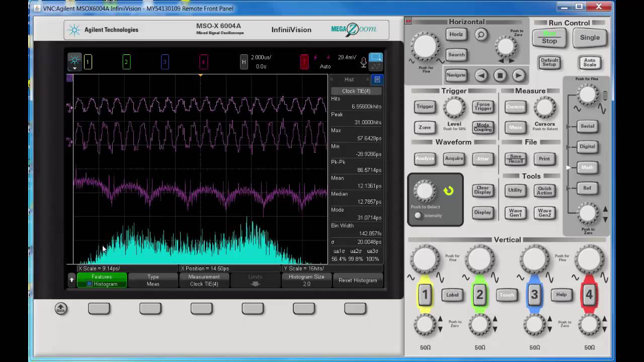Click the Print button
The height and width of the screenshot is (362, 644).
click(x=544, y=158)
